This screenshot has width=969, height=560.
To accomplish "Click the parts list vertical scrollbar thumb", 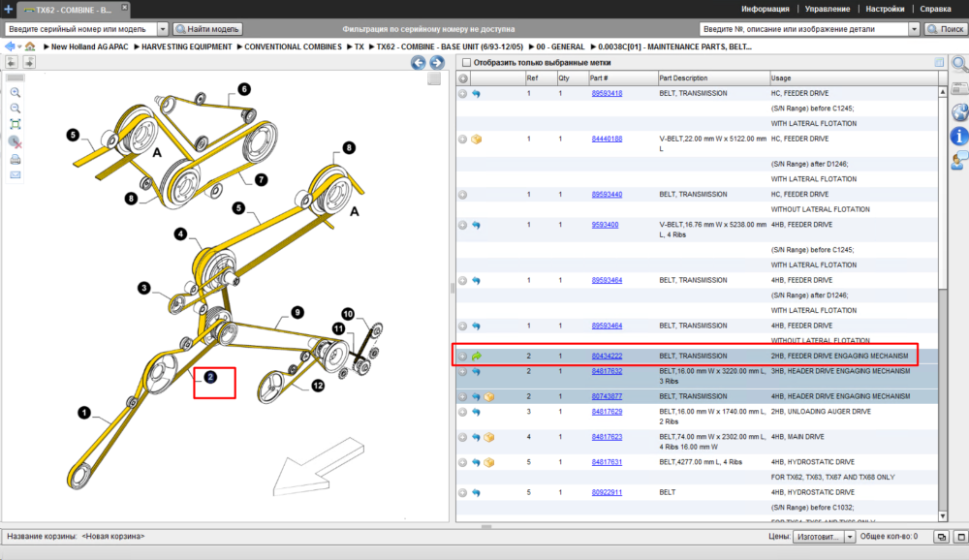I will pos(943,192).
